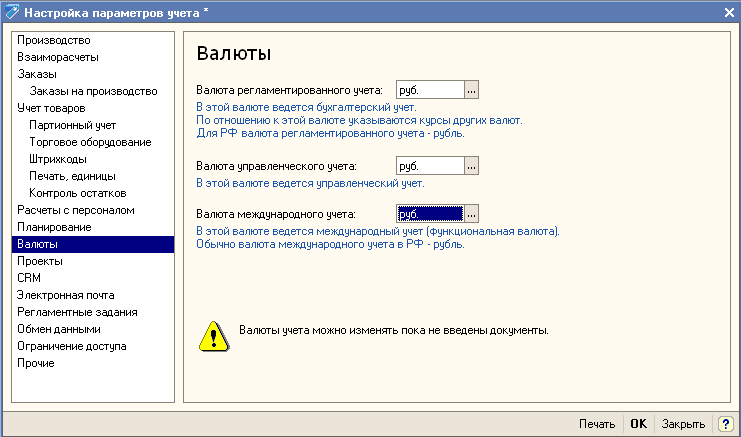The height and width of the screenshot is (437, 741).
Task: Click text 'В этой валюте ведется бухгалтерский учет.'
Action: click(x=306, y=107)
